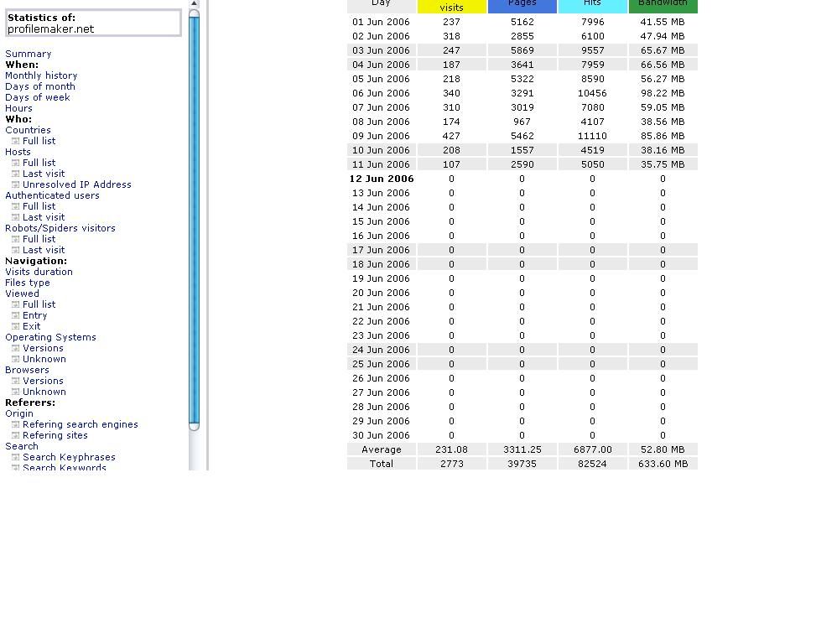This screenshot has width=816, height=644.
Task: Click the bold 12 Jun 2006 date cell
Action: [381, 179]
